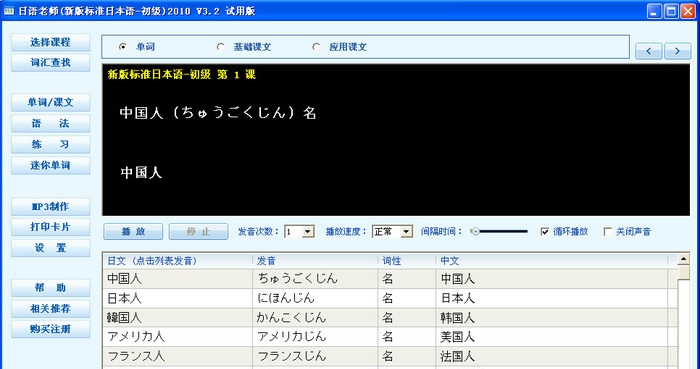Click the 美国人 Chinese translation cell

(552, 337)
